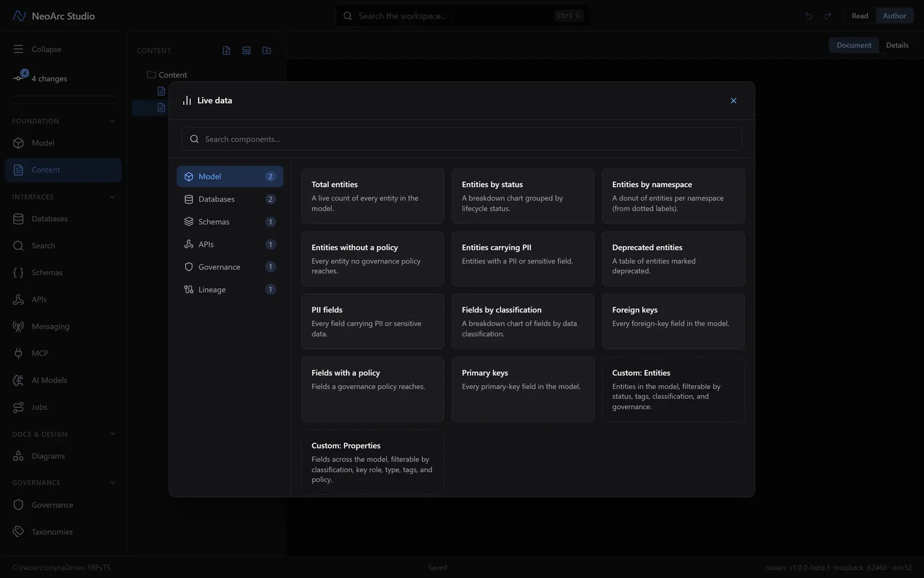Pick the Fields by classification card

click(x=523, y=321)
